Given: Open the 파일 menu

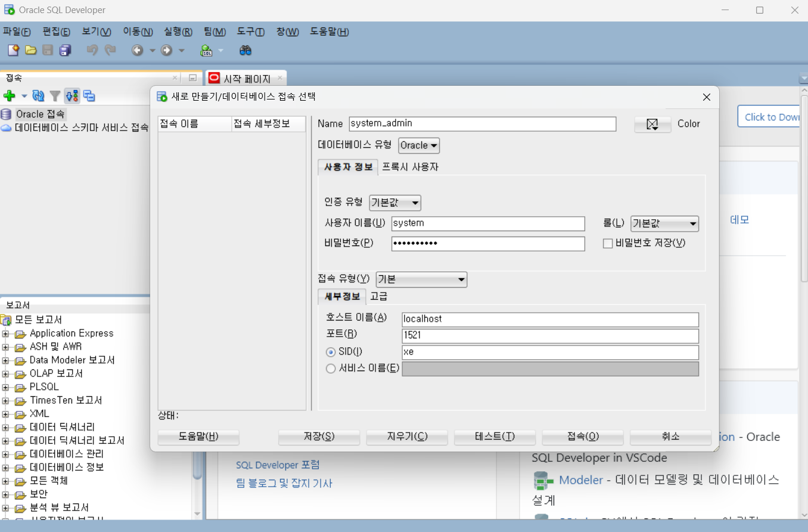Looking at the screenshot, I should (16, 32).
